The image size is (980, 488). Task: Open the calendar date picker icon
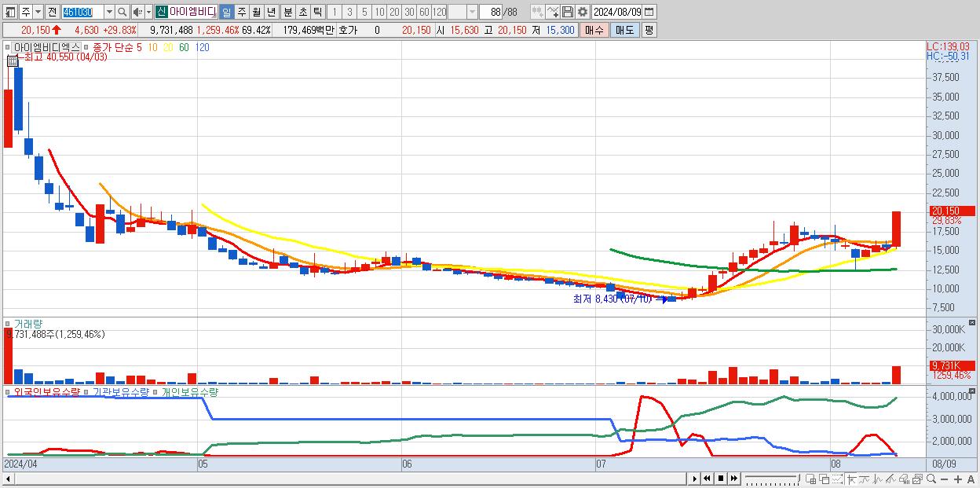click(x=650, y=12)
